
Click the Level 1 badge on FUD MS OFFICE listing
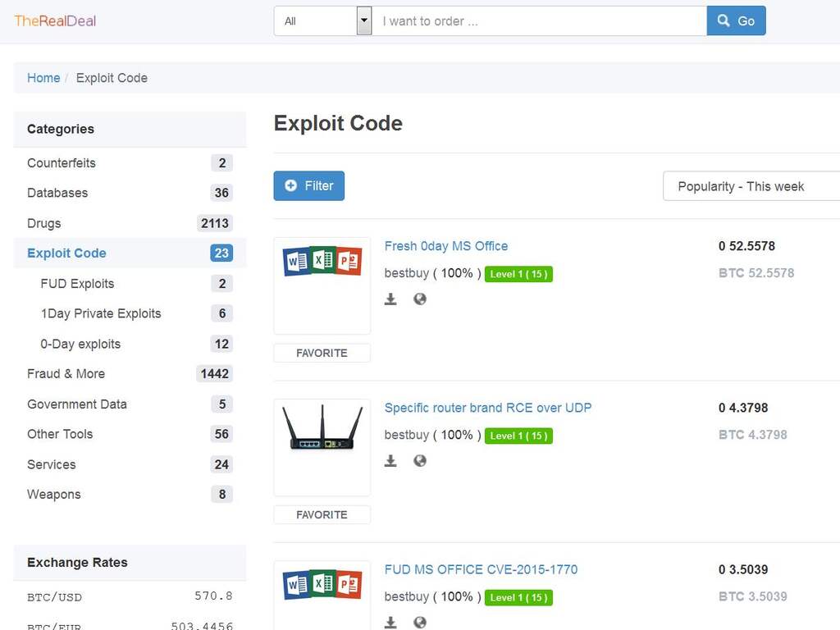[x=518, y=597]
